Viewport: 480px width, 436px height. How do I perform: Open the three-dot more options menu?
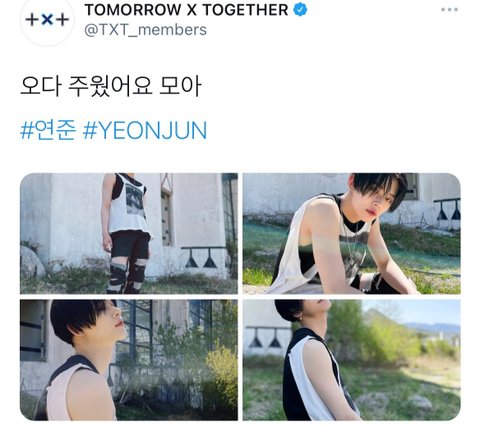(x=449, y=10)
